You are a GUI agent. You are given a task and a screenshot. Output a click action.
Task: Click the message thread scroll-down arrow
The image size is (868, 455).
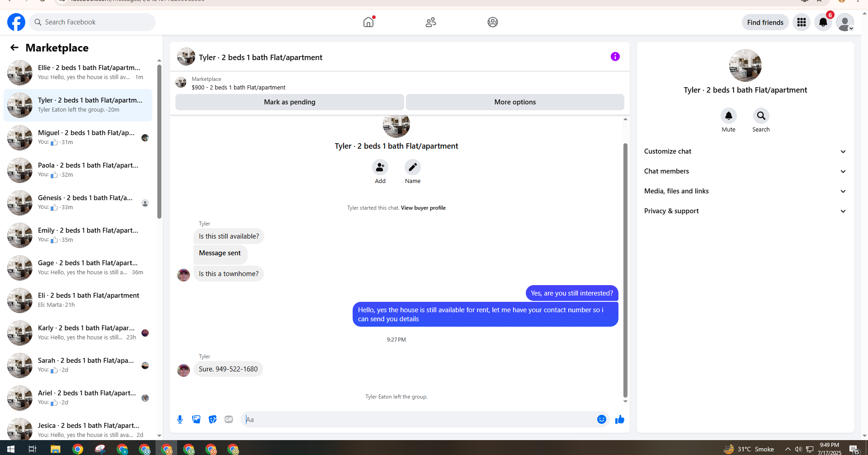pos(625,401)
